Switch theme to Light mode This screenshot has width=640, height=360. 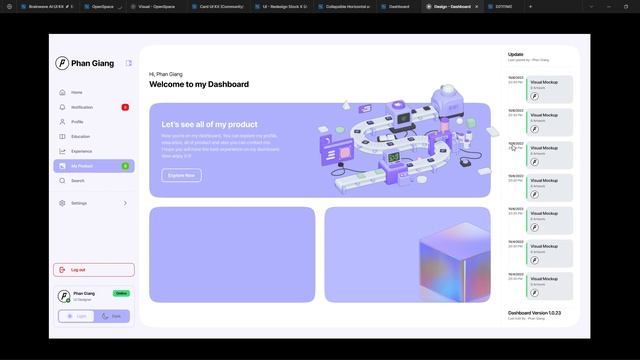click(76, 316)
